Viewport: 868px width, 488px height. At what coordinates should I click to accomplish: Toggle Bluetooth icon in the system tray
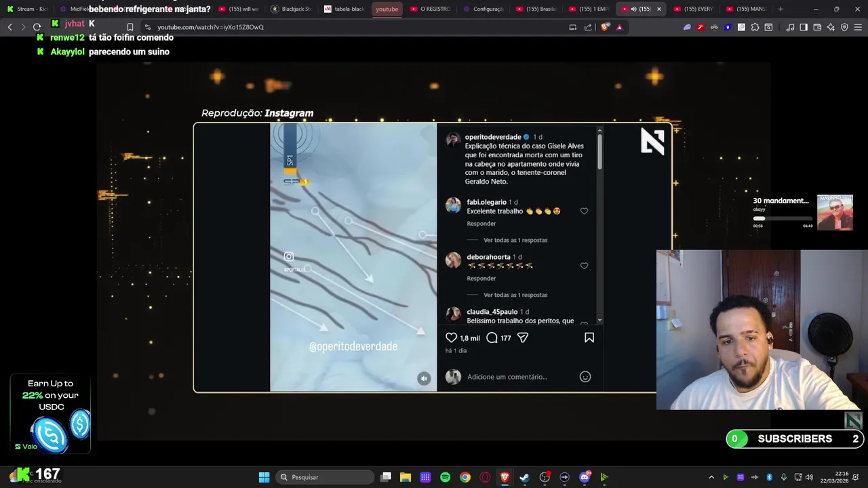[x=769, y=477]
